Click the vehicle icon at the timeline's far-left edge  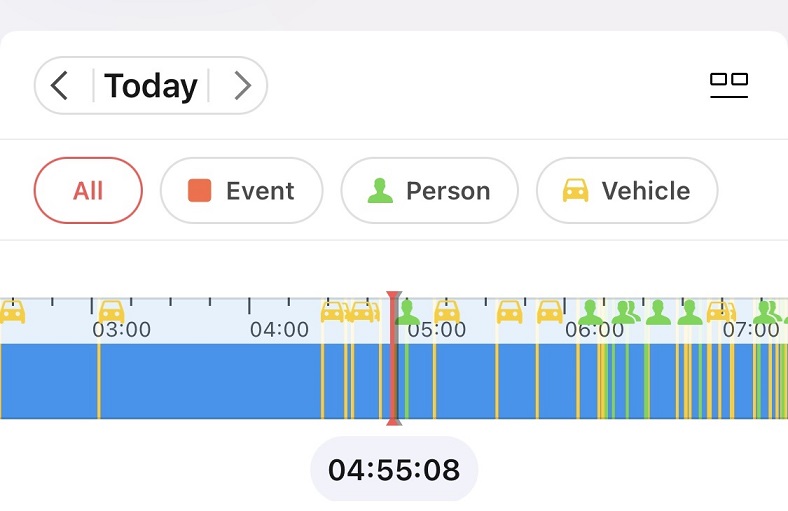(x=11, y=312)
